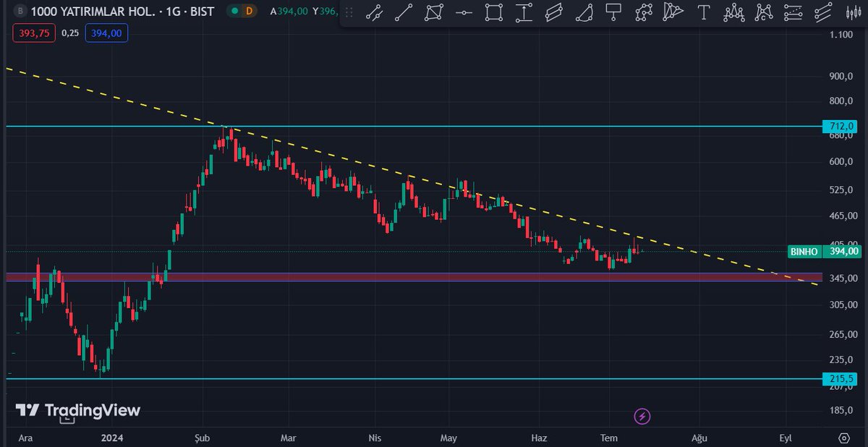Select the plain line segment tool
Image resolution: width=868 pixels, height=447 pixels.
point(404,12)
